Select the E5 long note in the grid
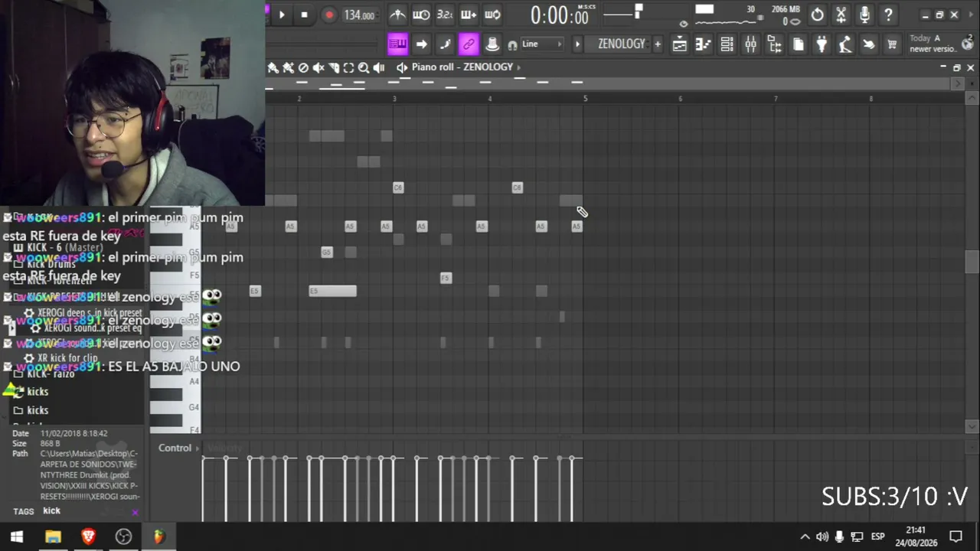The width and height of the screenshot is (980, 551). click(332, 291)
